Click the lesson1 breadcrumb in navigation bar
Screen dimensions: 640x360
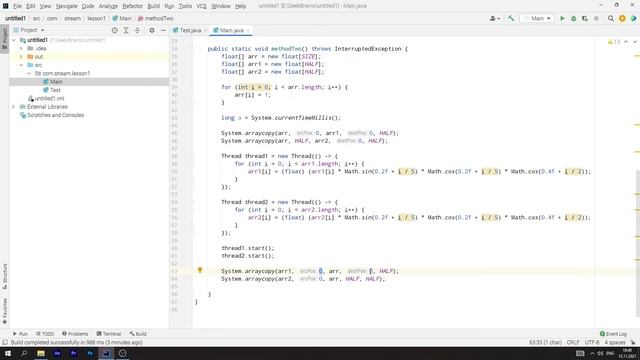(x=96, y=18)
